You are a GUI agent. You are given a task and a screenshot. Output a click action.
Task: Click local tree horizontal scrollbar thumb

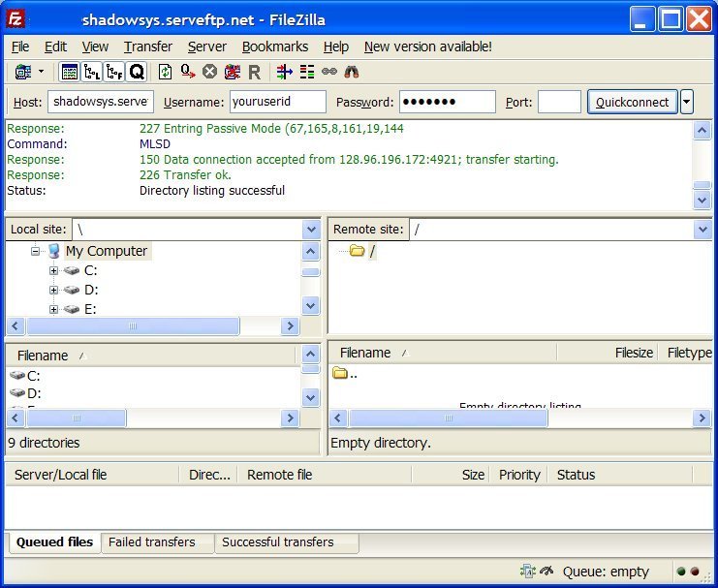pos(133,326)
